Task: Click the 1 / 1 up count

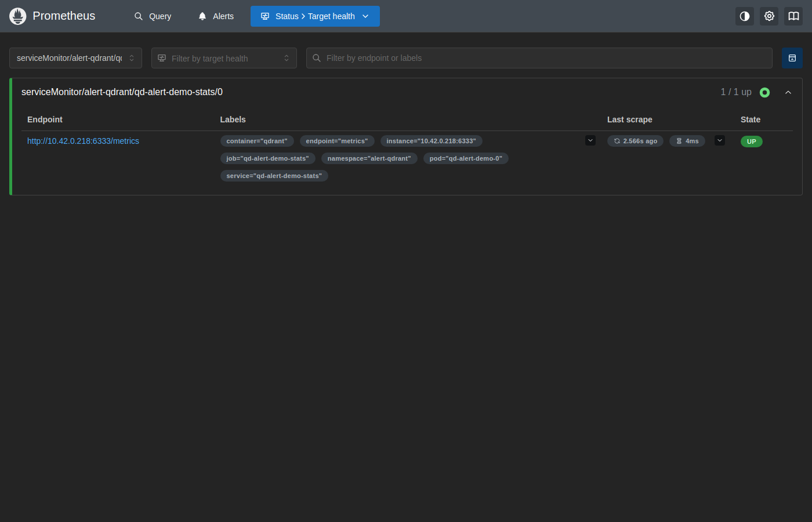Action: (x=736, y=92)
